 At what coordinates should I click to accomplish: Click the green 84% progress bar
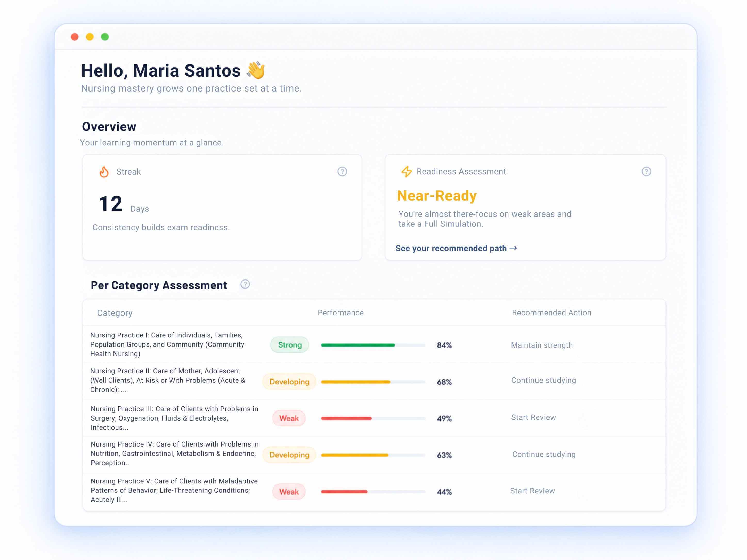(373, 345)
